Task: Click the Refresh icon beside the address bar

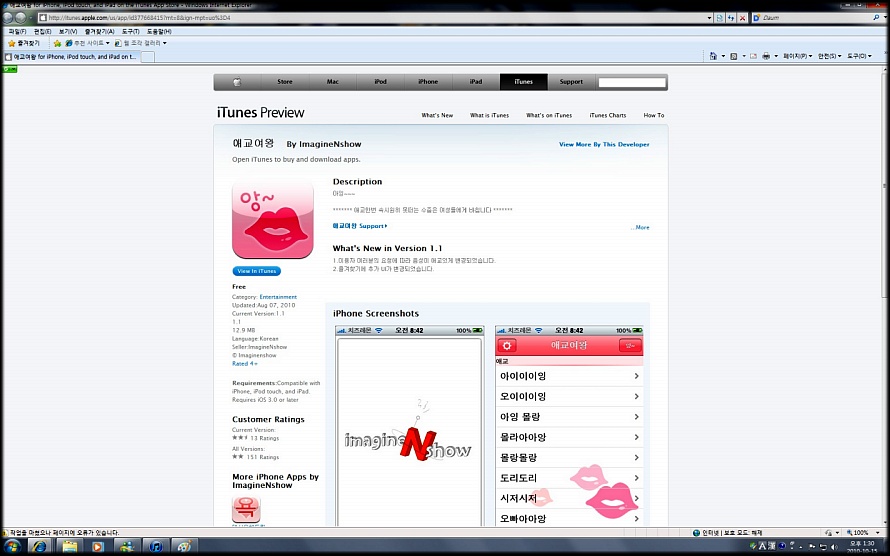Action: tap(731, 18)
